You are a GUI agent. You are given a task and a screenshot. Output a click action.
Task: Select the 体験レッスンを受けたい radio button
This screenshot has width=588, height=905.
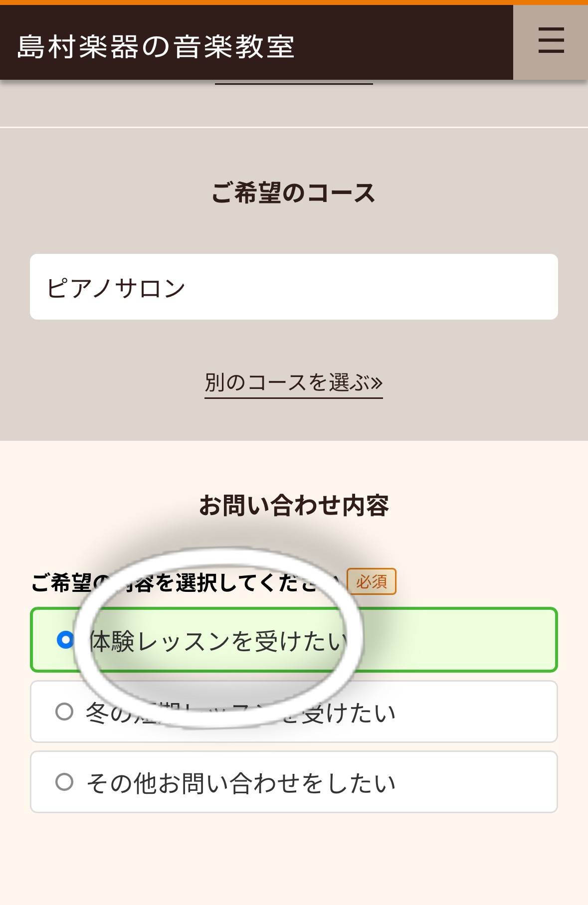(x=65, y=640)
